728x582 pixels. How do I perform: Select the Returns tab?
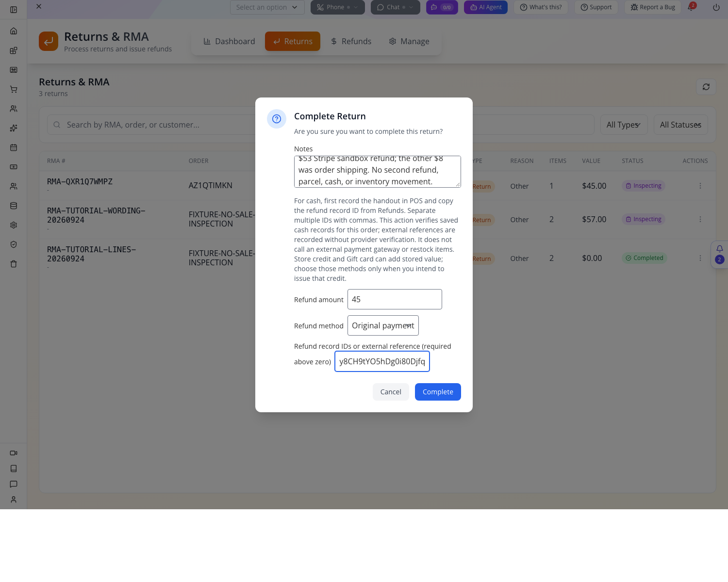tap(293, 41)
